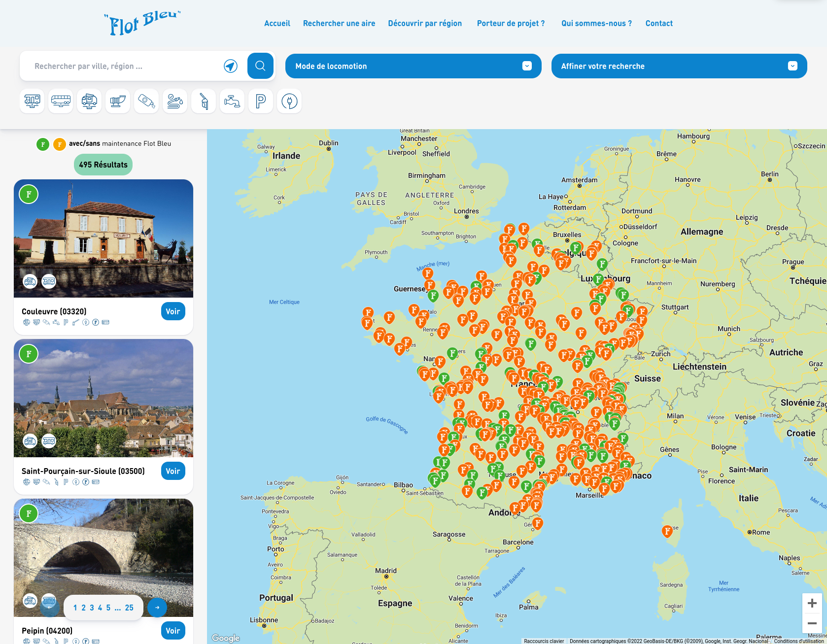This screenshot has height=644, width=827.
Task: Open Qui sommes-nous ? menu item
Action: pos(596,23)
